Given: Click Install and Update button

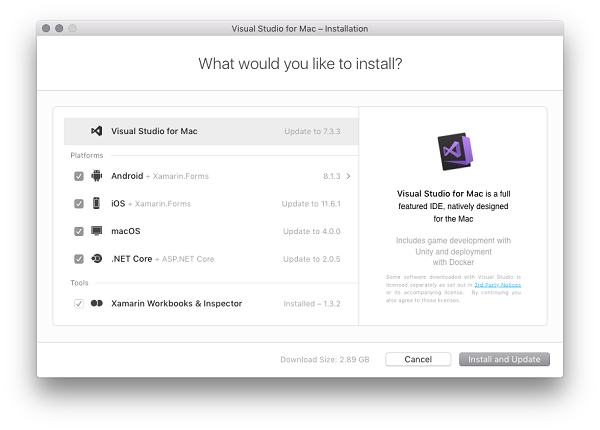Looking at the screenshot, I should pos(504,359).
